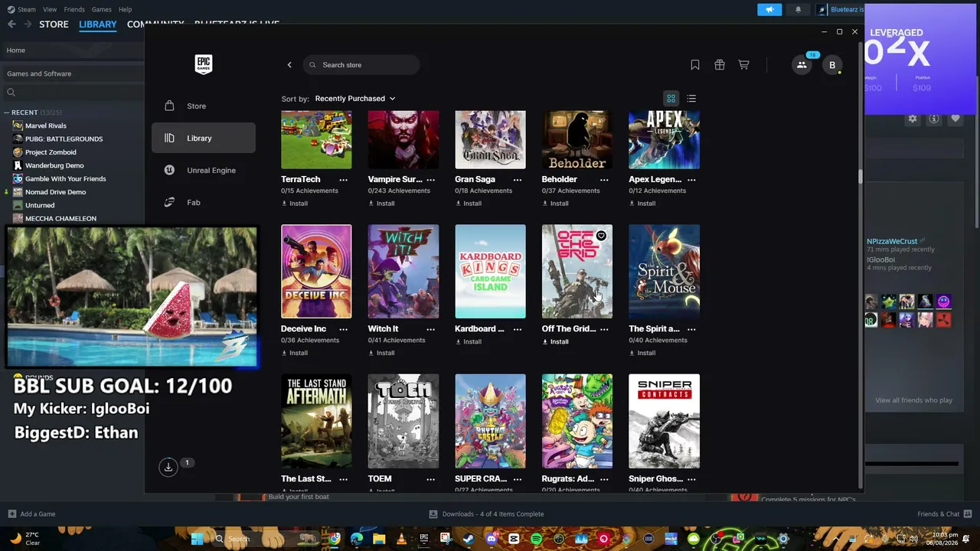Open Deceive Inc cover thumbnail
Image resolution: width=980 pixels, height=551 pixels.
coord(316,271)
